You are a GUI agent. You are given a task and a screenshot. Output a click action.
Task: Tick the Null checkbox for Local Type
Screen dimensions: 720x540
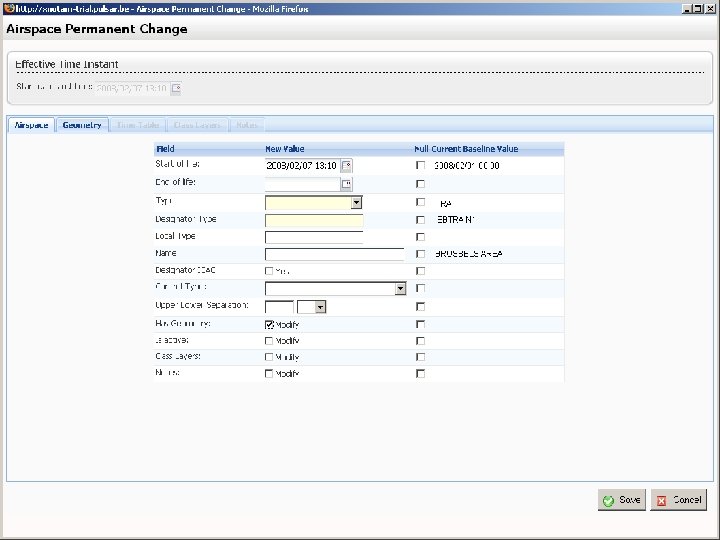pyautogui.click(x=420, y=237)
